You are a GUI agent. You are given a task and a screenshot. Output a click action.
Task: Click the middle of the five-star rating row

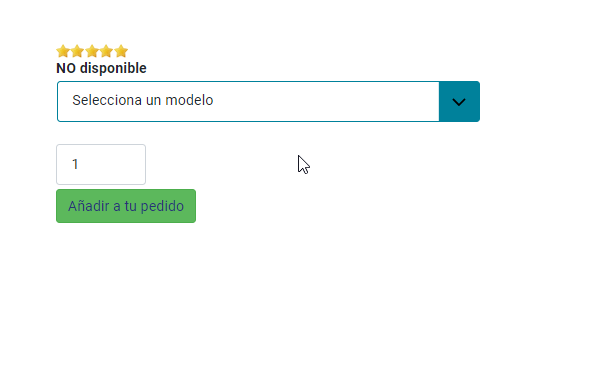click(x=92, y=51)
